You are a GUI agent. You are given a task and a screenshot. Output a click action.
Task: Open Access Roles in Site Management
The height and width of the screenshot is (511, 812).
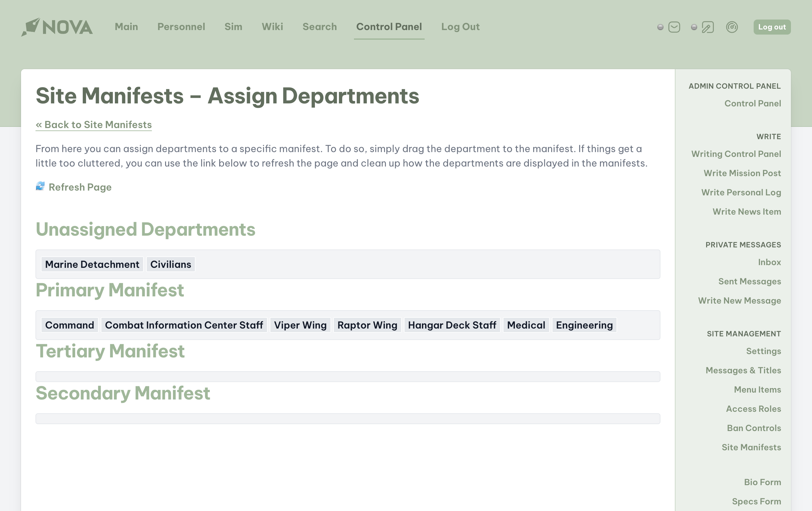pyautogui.click(x=753, y=408)
